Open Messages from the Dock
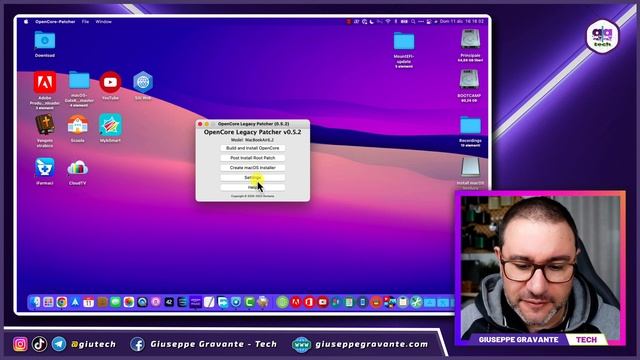This screenshot has width=640, height=360. (116, 302)
